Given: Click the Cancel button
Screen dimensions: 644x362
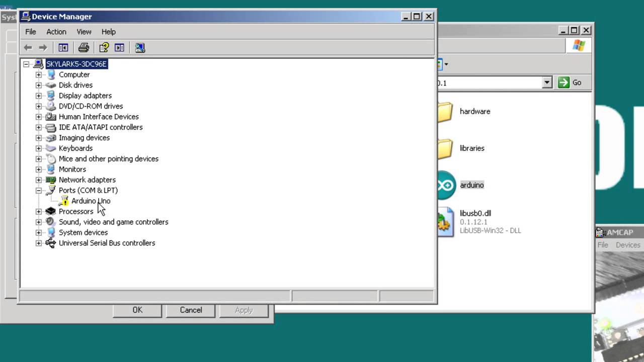Looking at the screenshot, I should [191, 310].
